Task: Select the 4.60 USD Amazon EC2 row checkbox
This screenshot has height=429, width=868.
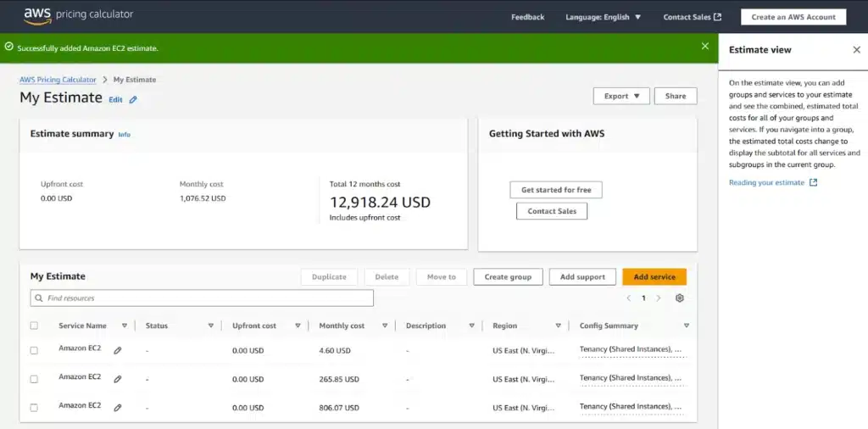Action: [34, 350]
